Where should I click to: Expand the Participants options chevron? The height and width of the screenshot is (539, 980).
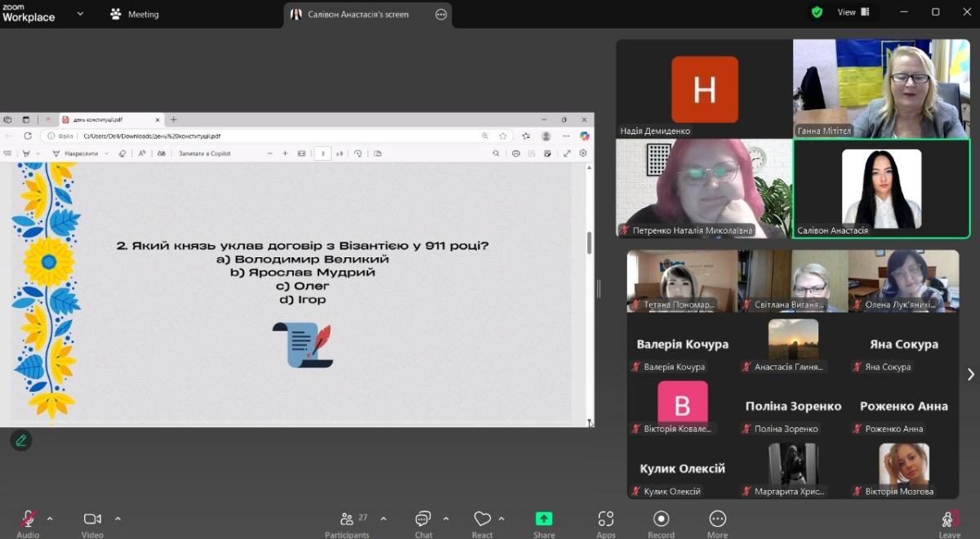tap(383, 519)
